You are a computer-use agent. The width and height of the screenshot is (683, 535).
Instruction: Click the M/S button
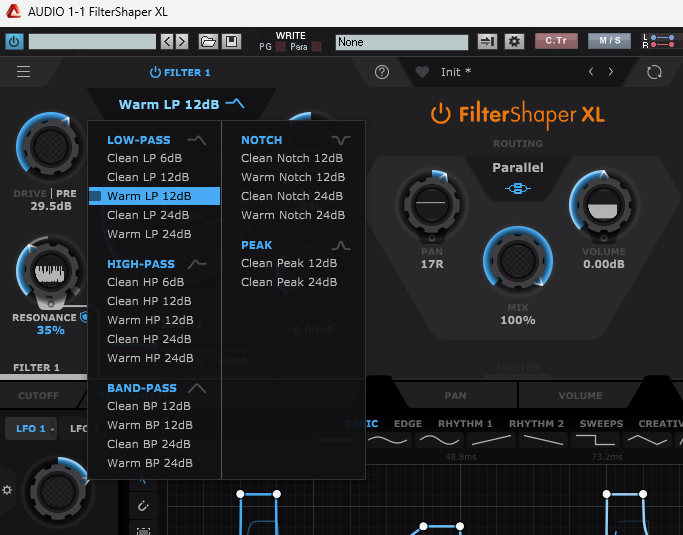609,41
